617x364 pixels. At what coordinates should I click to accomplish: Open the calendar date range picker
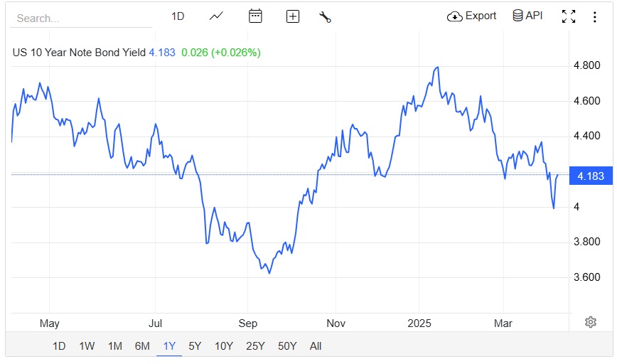coord(255,16)
